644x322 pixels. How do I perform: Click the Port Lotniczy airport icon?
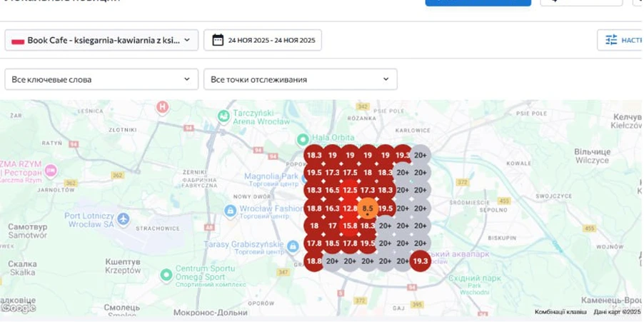point(123,219)
